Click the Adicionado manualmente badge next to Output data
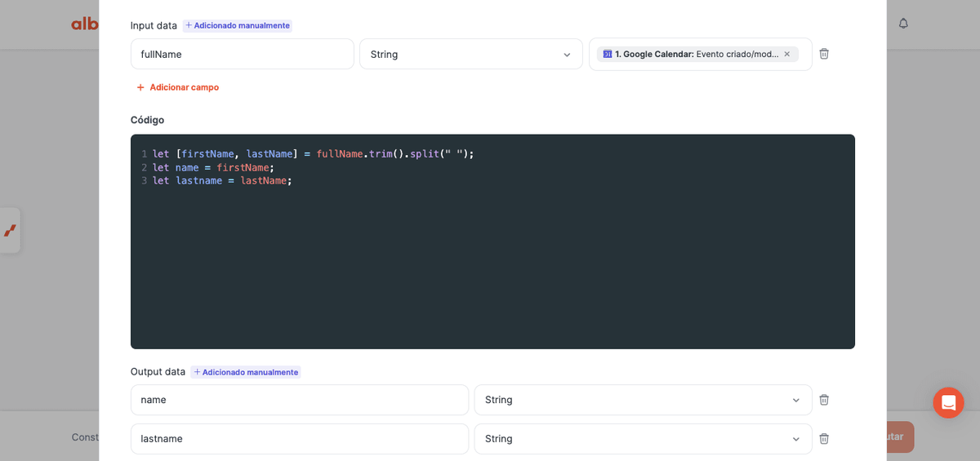Image resolution: width=980 pixels, height=461 pixels. coord(246,372)
